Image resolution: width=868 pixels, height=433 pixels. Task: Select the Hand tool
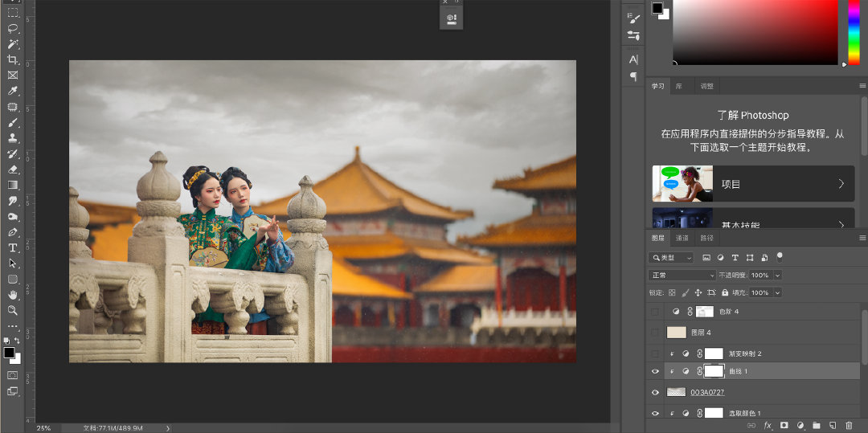(x=12, y=295)
